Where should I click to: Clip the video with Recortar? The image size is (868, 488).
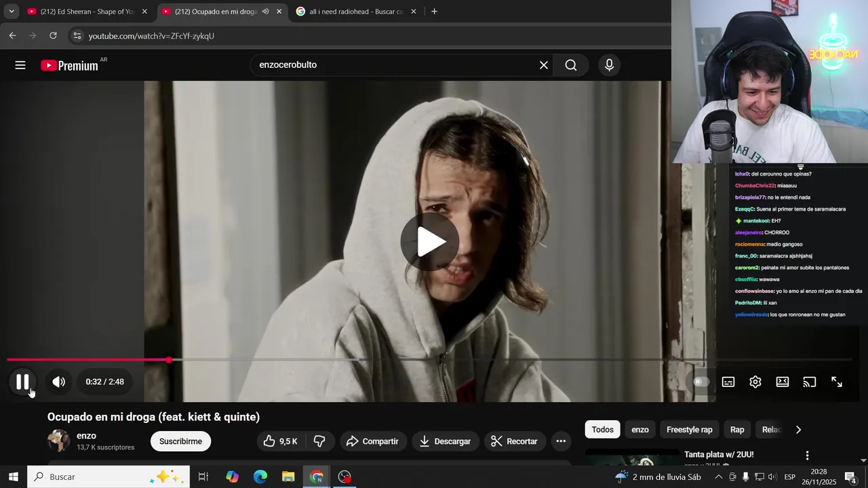click(514, 441)
